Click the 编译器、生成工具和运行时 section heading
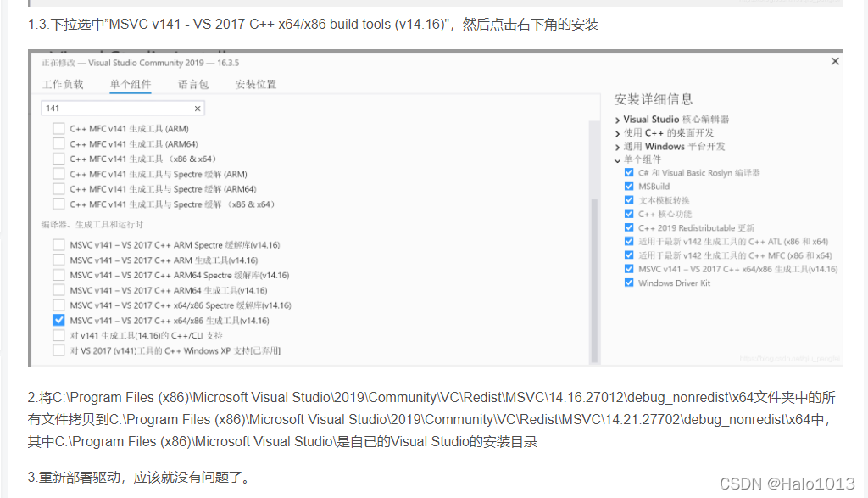The image size is (868, 498). click(92, 224)
